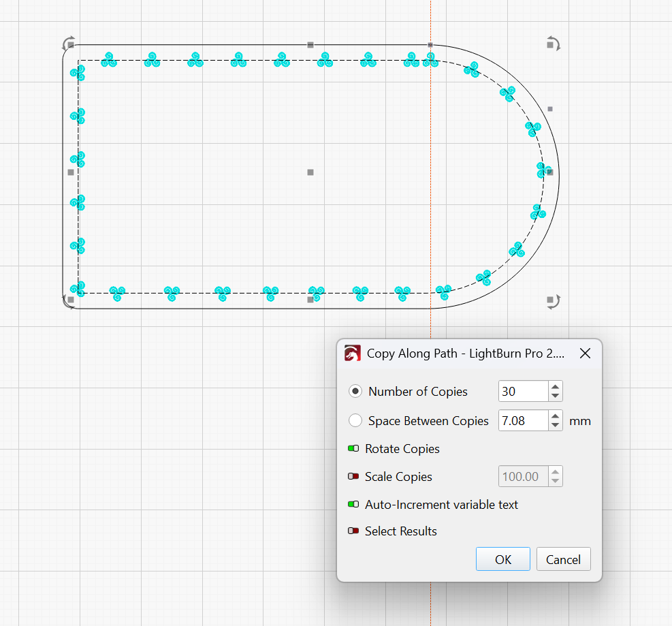Image resolution: width=672 pixels, height=626 pixels.
Task: Enable the Scale Copies toggle
Action: click(353, 477)
